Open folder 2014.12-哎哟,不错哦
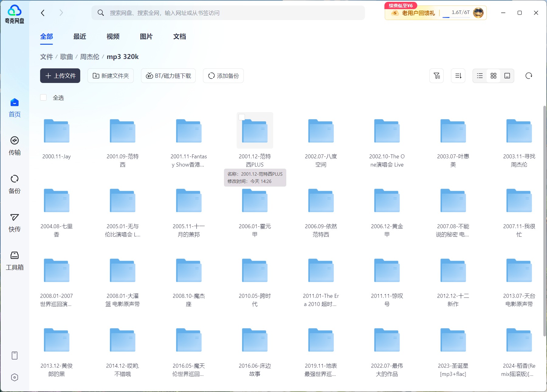Screen dimensions: 547x392 pos(122,340)
